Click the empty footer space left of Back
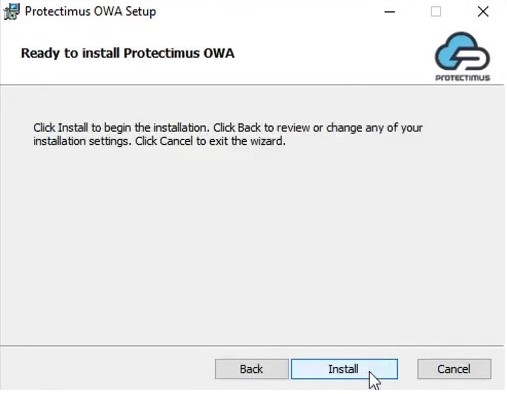The height and width of the screenshot is (394, 507). coord(107,368)
